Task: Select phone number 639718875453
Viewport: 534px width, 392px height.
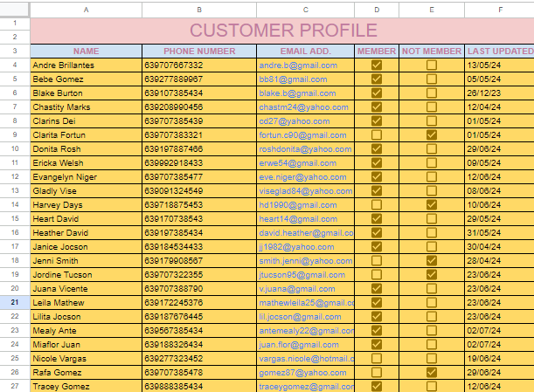Action: pos(199,204)
